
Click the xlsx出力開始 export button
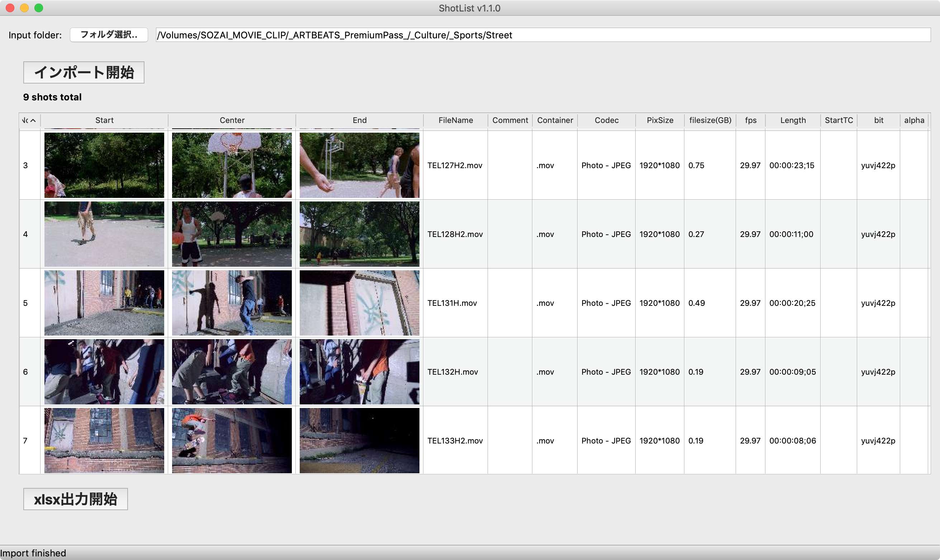[76, 499]
